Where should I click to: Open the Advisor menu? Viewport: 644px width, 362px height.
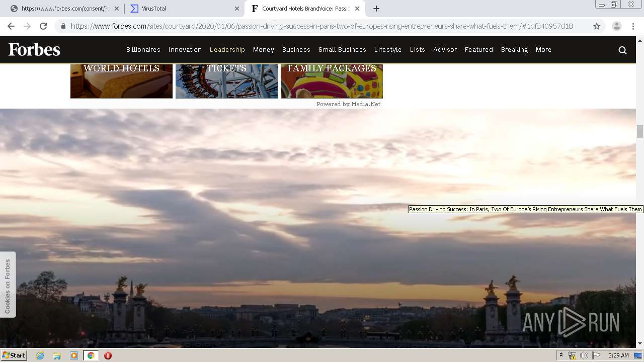coord(445,49)
